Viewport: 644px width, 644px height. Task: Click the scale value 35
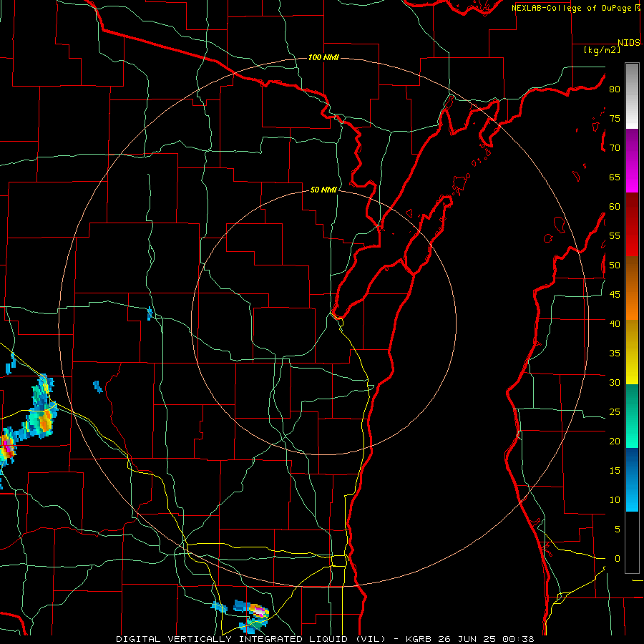pyautogui.click(x=615, y=353)
